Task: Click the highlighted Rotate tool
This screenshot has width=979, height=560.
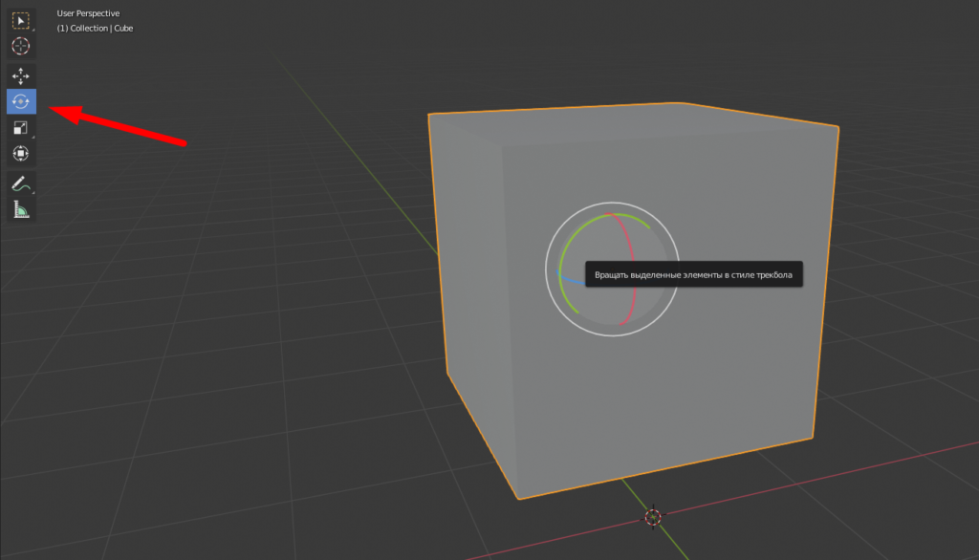Action: (x=20, y=101)
